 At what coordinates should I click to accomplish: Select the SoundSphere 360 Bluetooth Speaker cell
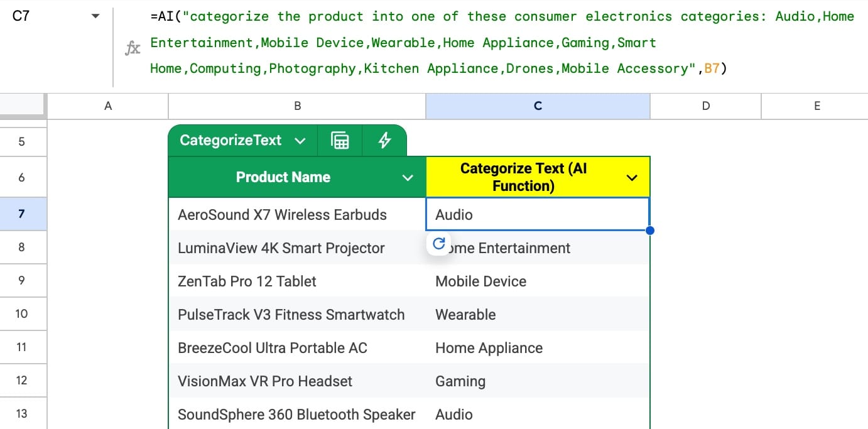pyautogui.click(x=296, y=414)
